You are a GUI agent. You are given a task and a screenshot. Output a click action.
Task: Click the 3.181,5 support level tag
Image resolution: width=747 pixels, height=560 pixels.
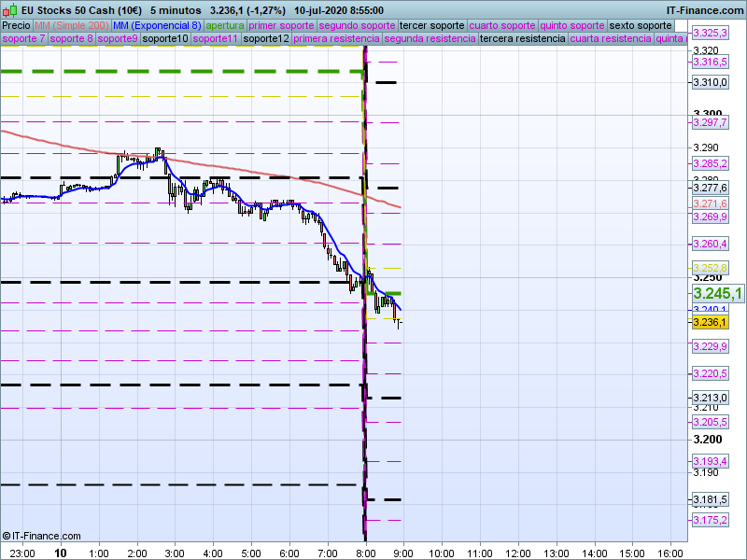tap(709, 499)
